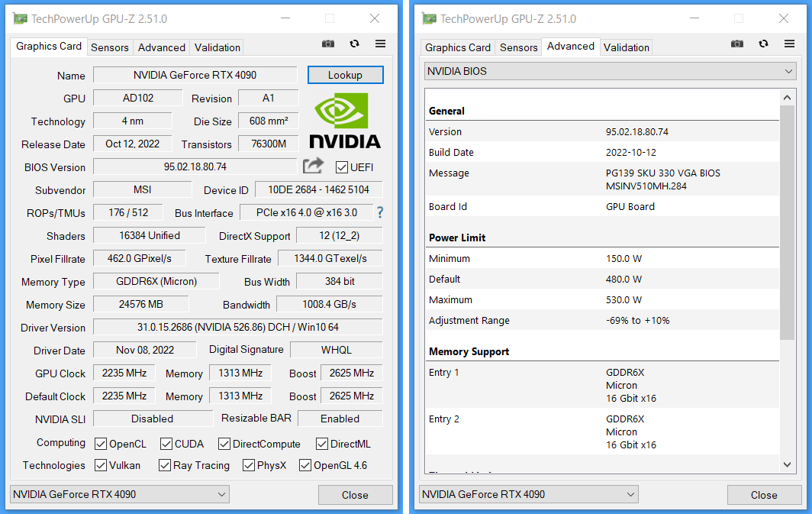Viewport: 812px width, 514px height.
Task: Toggle the DirectML checkbox
Action: [x=321, y=444]
